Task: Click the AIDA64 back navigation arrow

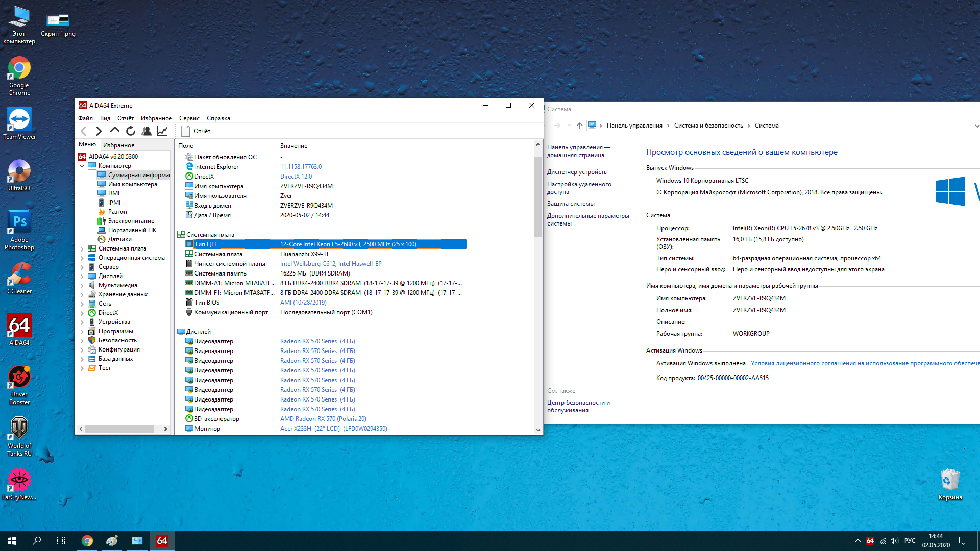Action: point(84,131)
